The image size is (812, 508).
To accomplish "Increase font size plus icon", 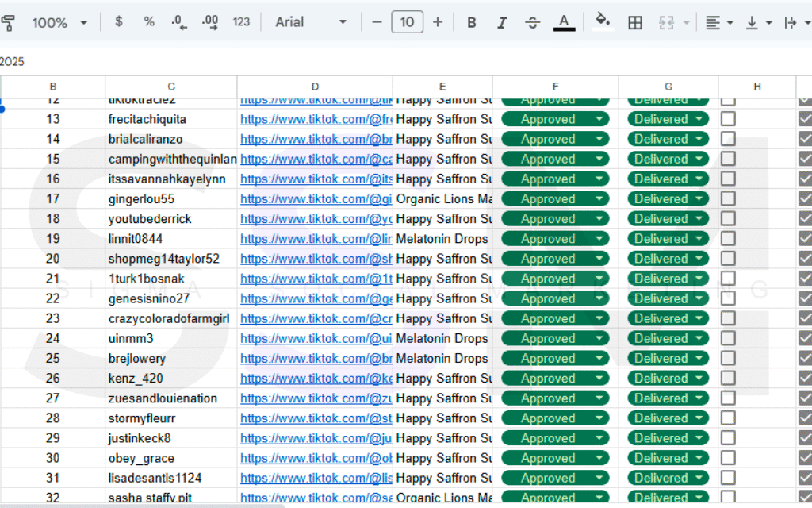I will click(x=438, y=22).
